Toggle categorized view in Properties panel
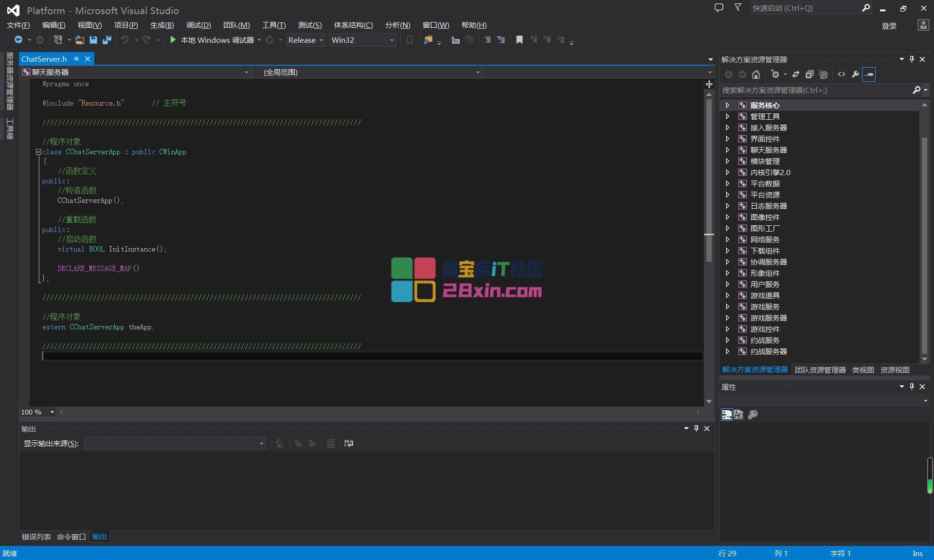Screen dimensions: 934x560 click(726, 415)
